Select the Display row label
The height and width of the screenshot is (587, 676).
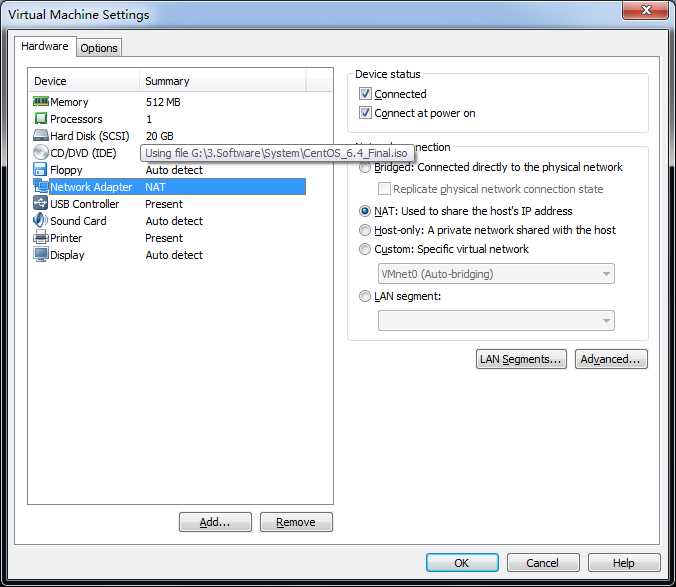point(67,255)
